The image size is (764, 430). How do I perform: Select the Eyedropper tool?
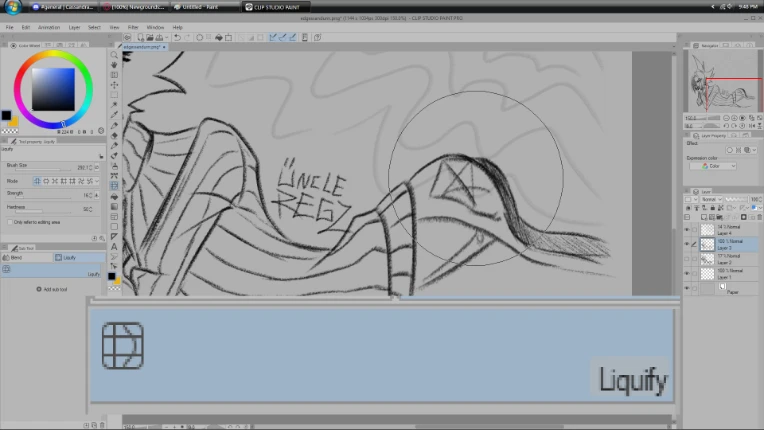[114, 115]
